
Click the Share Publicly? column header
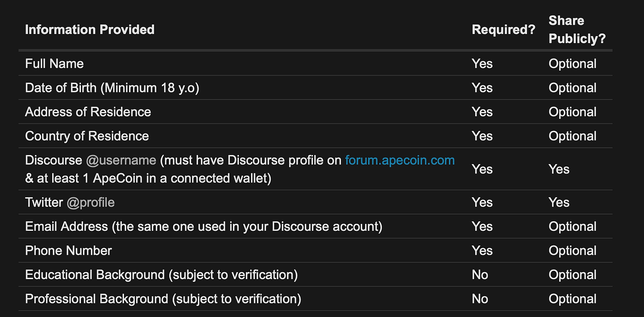577,29
